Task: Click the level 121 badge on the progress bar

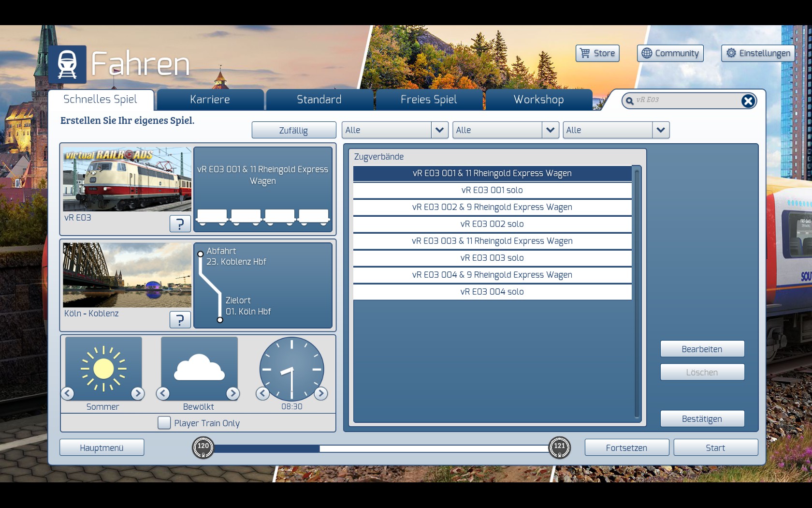Action: click(x=559, y=448)
